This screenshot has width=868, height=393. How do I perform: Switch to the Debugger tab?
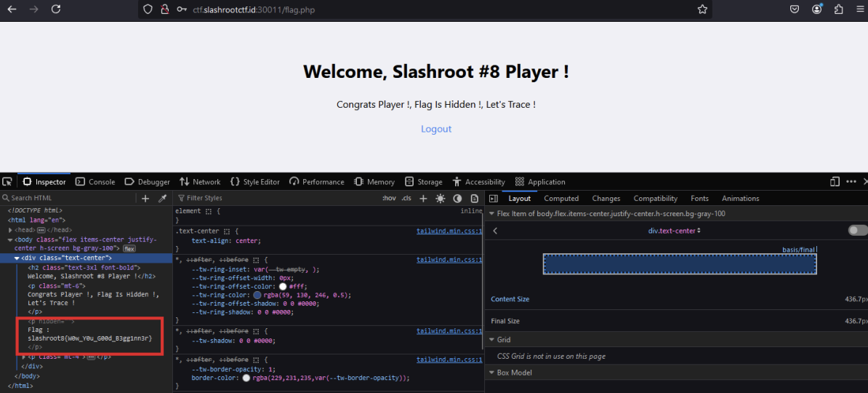[148, 182]
